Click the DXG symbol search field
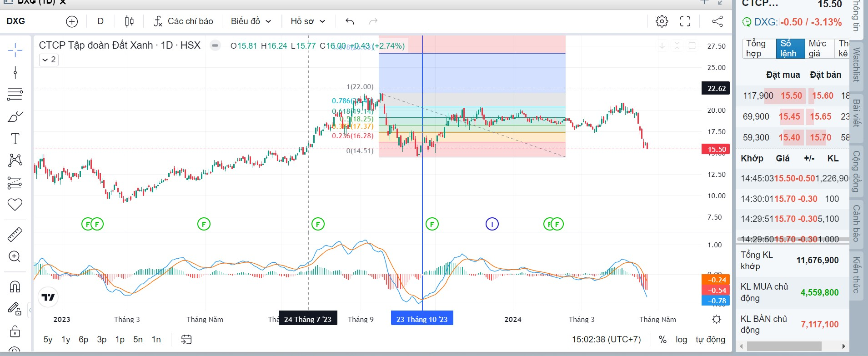Image resolution: width=868 pixels, height=356 pixels. pos(16,21)
